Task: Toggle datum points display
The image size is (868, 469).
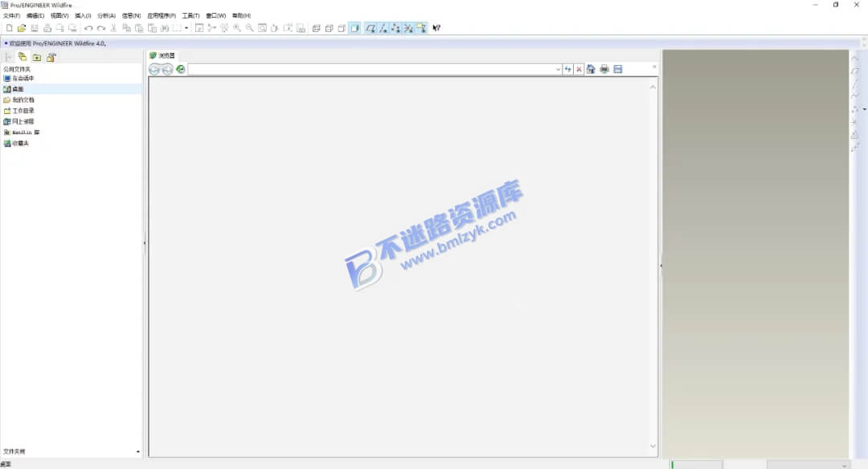Action: 395,27
